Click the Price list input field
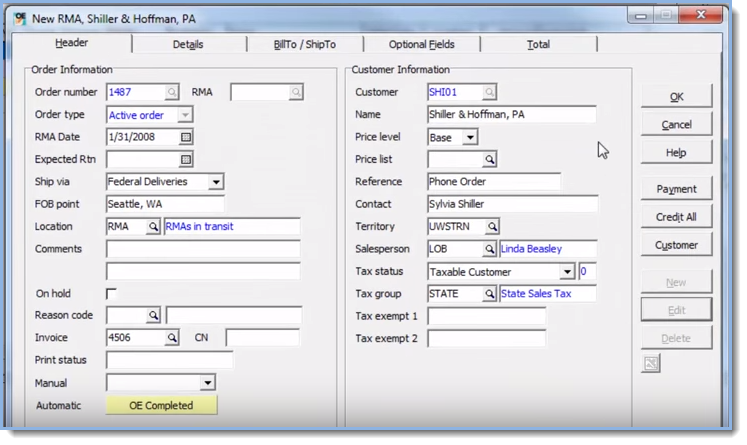 (x=455, y=160)
